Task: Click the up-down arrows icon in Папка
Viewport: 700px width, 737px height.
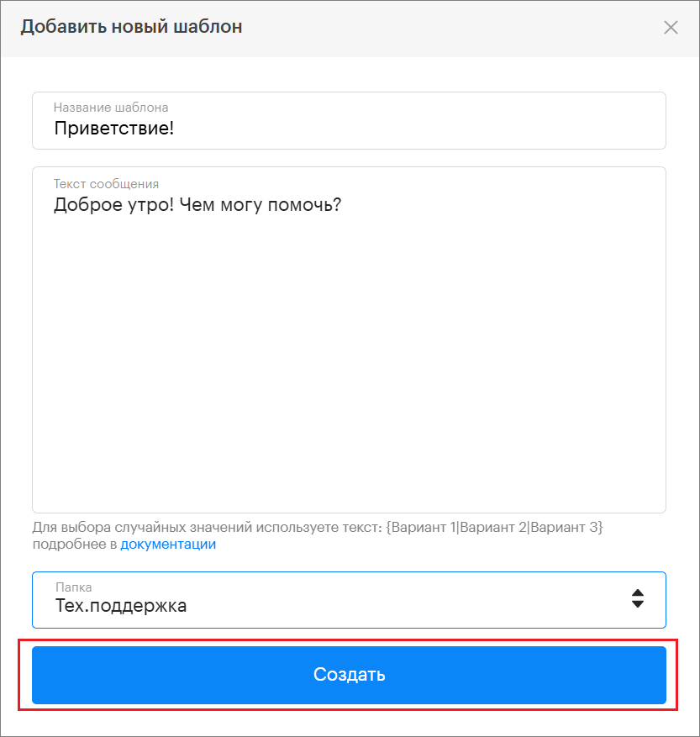Action: click(638, 597)
